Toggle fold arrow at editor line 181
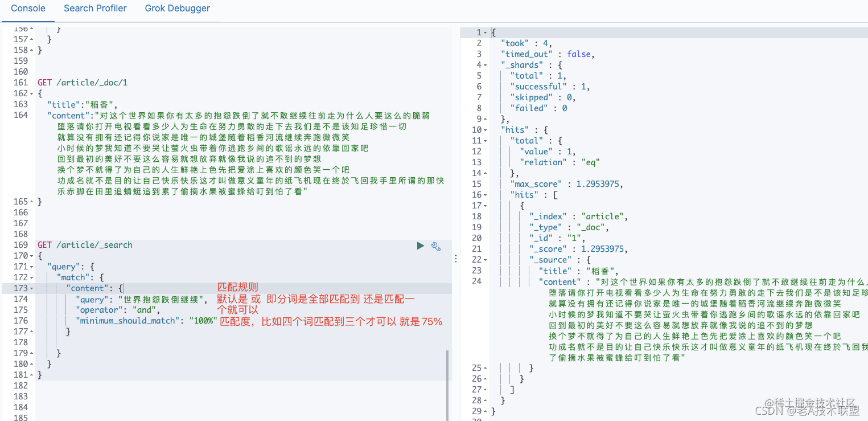868x421 pixels. click(x=31, y=375)
